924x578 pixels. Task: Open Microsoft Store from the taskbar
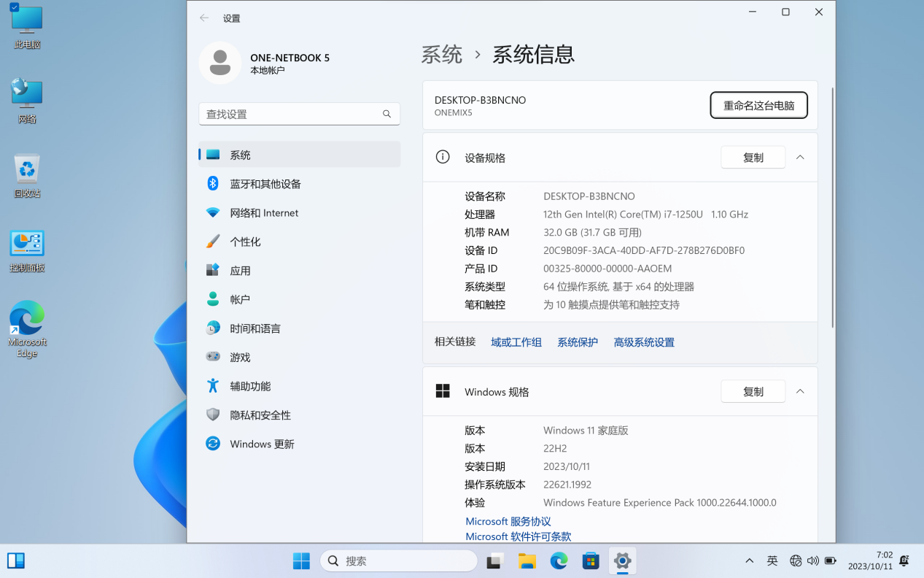[591, 560]
